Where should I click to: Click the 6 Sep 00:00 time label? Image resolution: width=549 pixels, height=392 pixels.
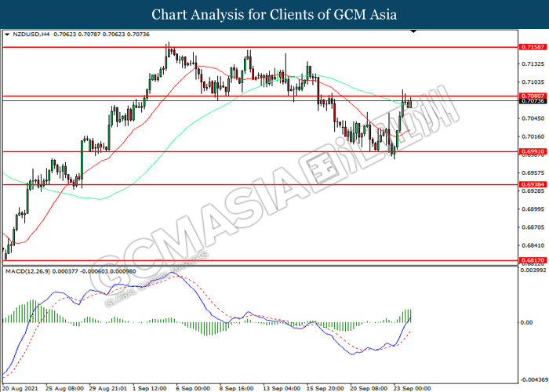pos(193,389)
